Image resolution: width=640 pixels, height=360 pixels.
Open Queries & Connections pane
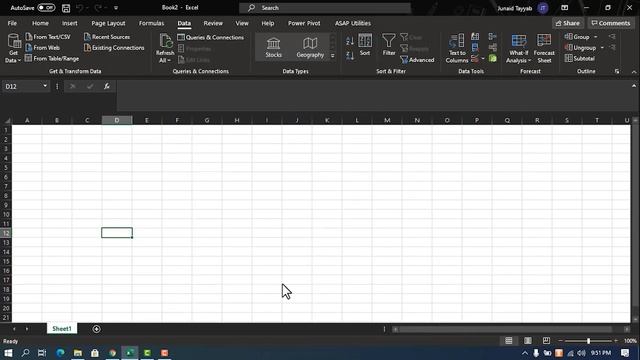coord(211,37)
